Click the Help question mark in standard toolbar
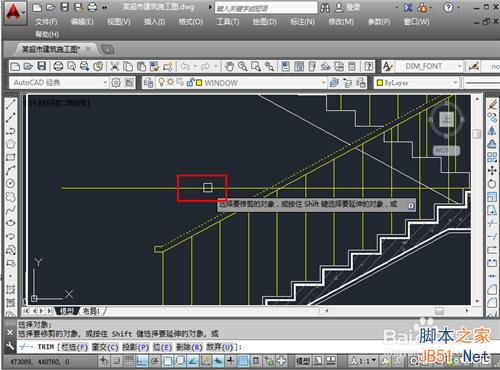 tap(368, 66)
